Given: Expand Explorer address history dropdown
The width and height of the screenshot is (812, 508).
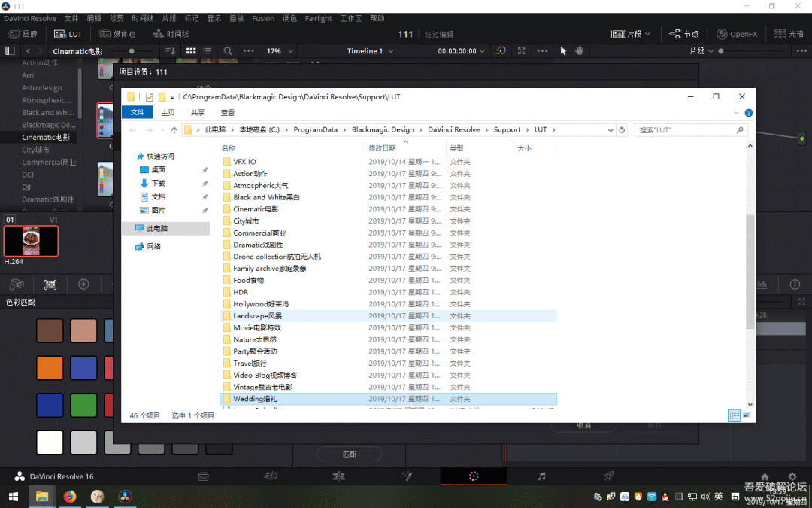Looking at the screenshot, I should [611, 130].
